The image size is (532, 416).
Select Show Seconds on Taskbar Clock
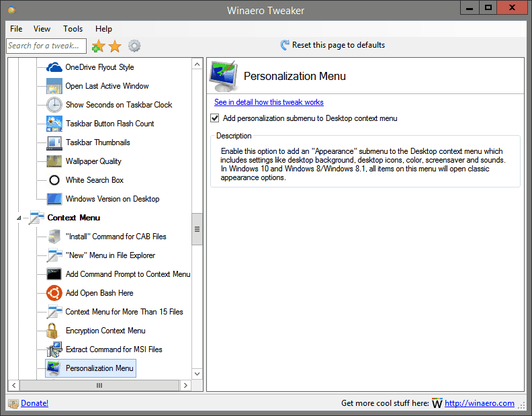119,105
